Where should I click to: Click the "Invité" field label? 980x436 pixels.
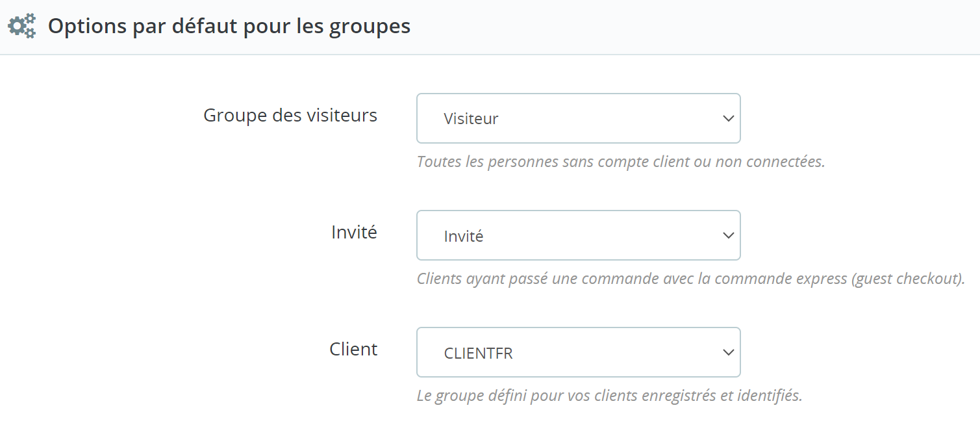click(x=354, y=232)
